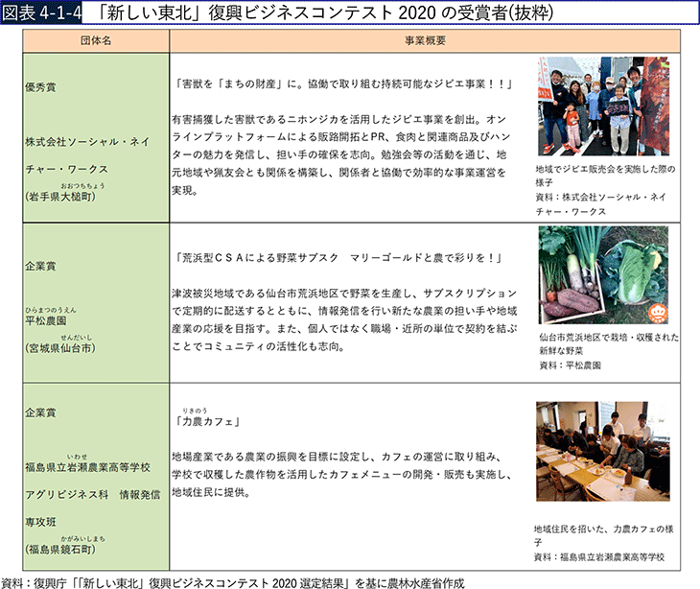Viewport: 700px width, 589px height.
Task: Click the (宮城県仙台市) location text
Action: pos(60,348)
